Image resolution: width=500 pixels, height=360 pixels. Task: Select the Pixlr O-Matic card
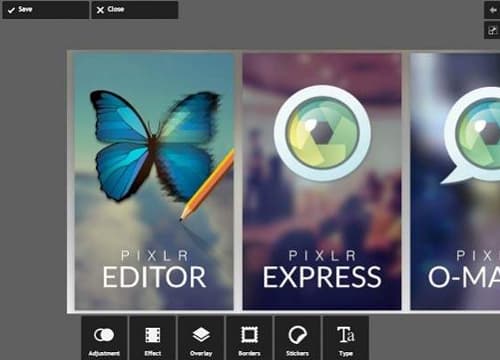pyautogui.click(x=455, y=182)
